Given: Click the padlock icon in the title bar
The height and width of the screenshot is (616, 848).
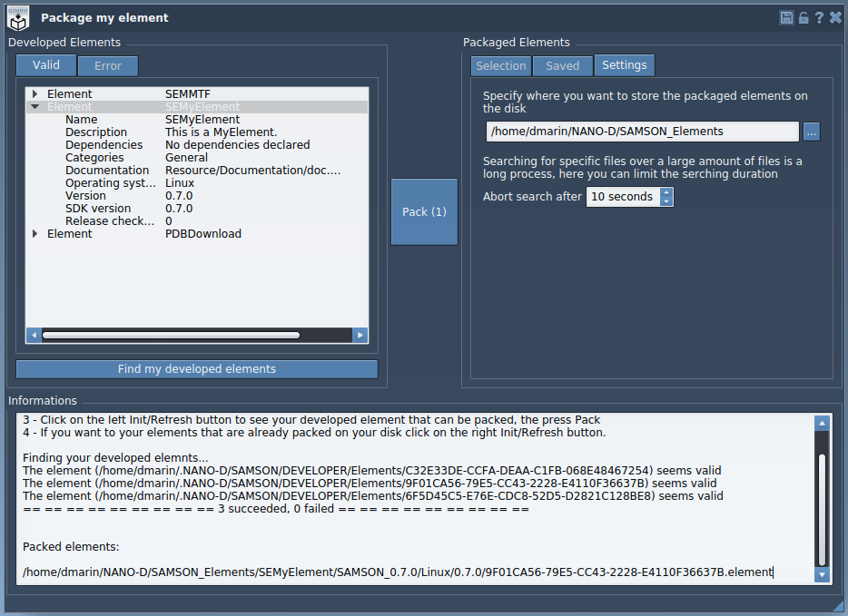Looking at the screenshot, I should click(x=803, y=16).
